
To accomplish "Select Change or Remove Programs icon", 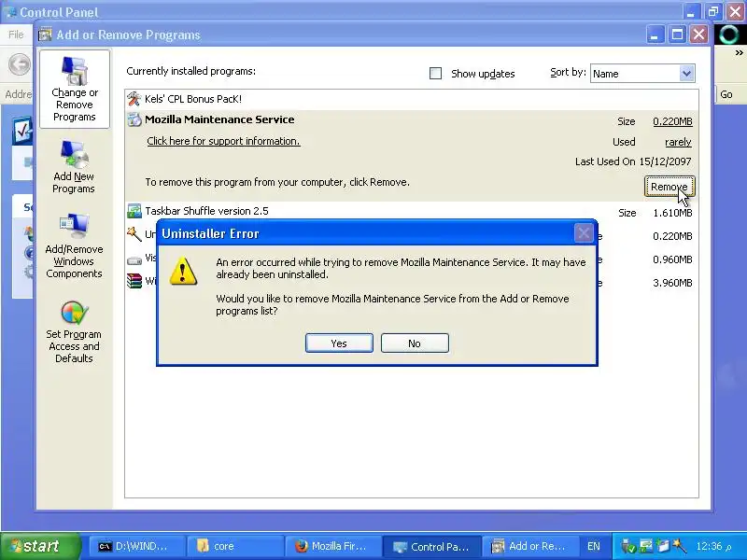I will (x=75, y=89).
